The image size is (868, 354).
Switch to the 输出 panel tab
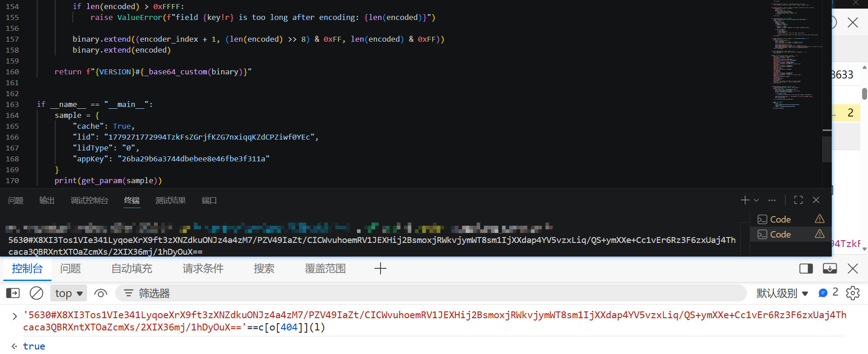point(47,200)
